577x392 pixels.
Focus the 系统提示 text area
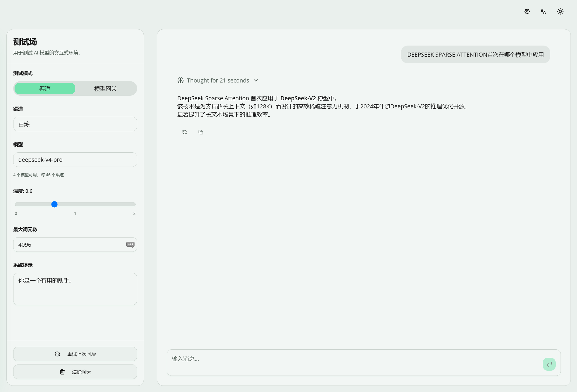pyautogui.click(x=75, y=289)
